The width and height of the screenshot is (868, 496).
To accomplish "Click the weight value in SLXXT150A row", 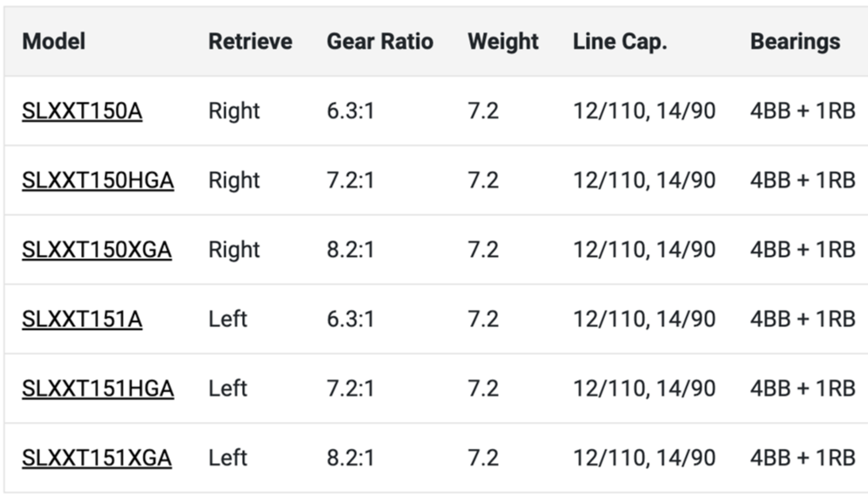I will [483, 111].
